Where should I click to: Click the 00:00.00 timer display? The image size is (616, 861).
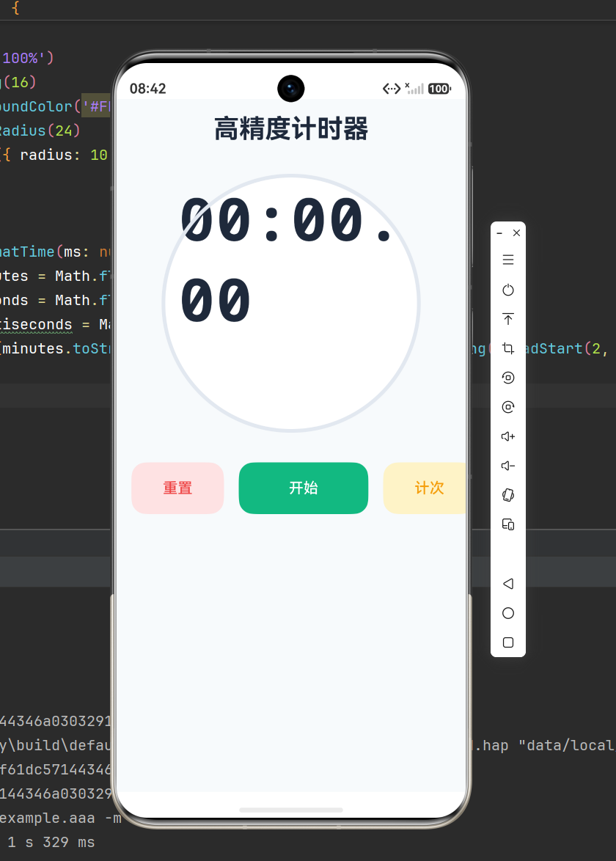[286, 259]
